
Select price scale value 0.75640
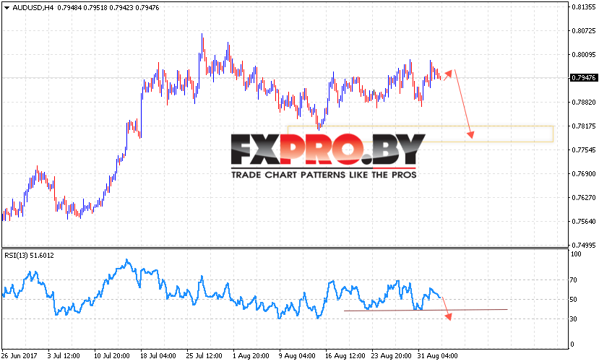click(x=584, y=222)
